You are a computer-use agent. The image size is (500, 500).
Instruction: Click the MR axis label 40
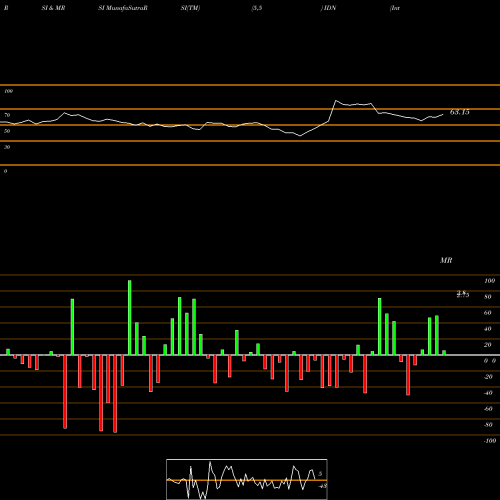[488, 329]
